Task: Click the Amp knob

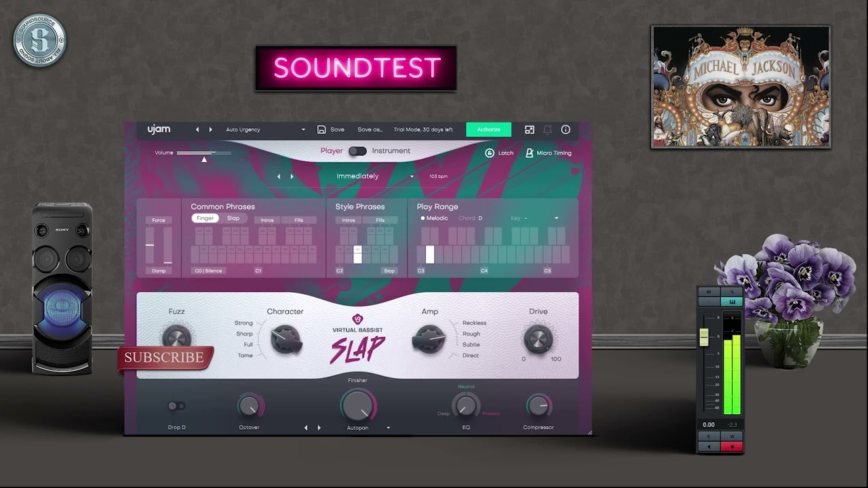Action: (x=429, y=339)
